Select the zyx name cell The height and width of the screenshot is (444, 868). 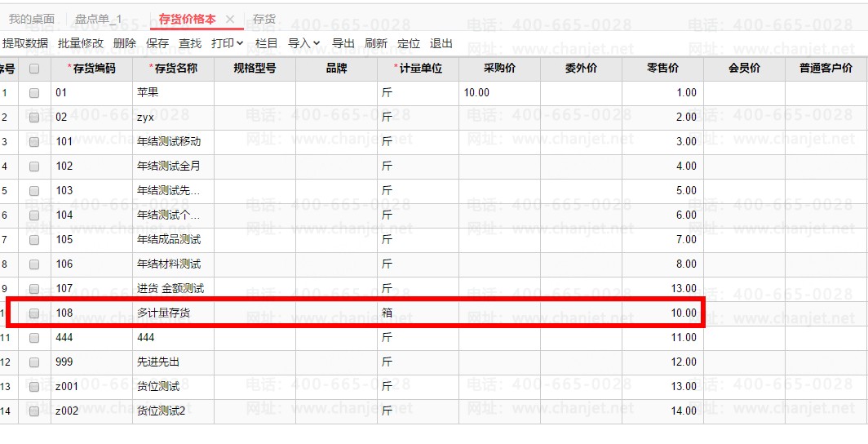(x=173, y=118)
